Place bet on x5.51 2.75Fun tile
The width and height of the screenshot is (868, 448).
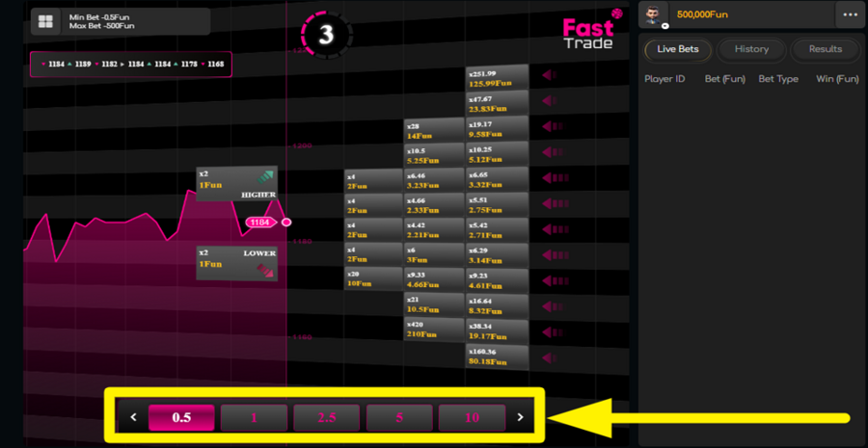pyautogui.click(x=497, y=205)
